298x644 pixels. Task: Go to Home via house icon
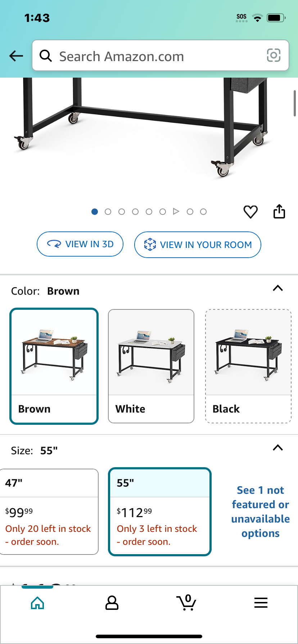tap(37, 603)
